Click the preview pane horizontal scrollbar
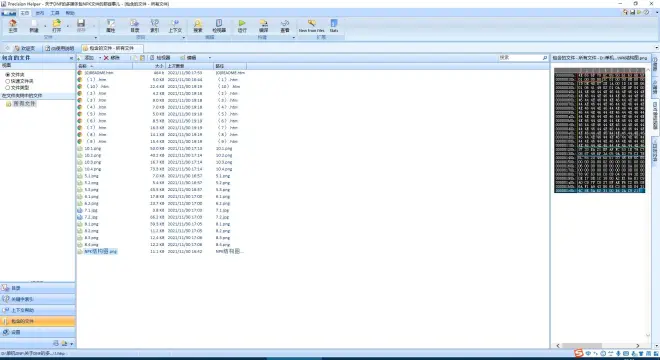Viewport: 660px width, 360px height. pos(598,346)
